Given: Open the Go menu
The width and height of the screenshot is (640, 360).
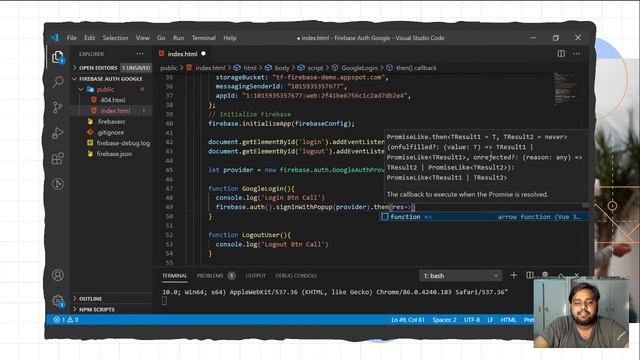Looking at the screenshot, I should click(161, 38).
